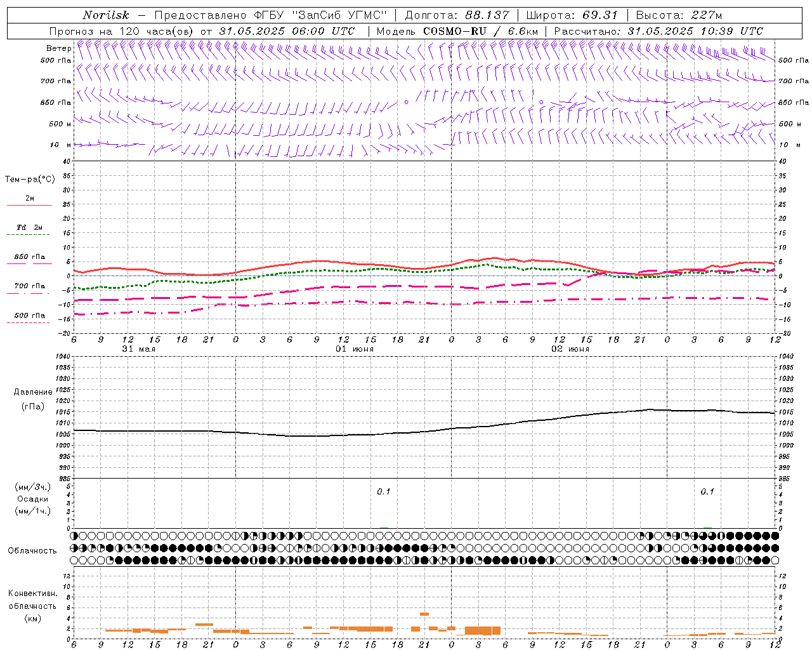Image resolution: width=812 pixels, height=650 pixels.
Task: Click the red line sample under "2м"
Action: pos(29,206)
